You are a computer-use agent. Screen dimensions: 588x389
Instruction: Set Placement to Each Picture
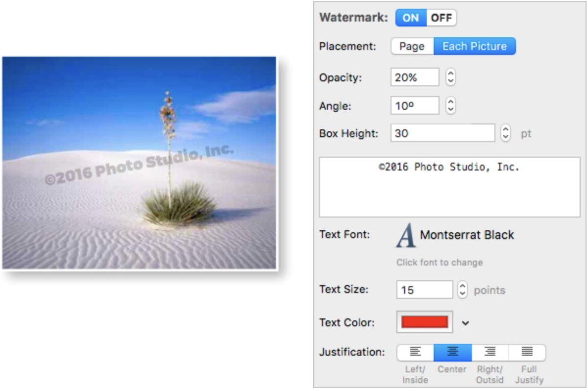[475, 47]
